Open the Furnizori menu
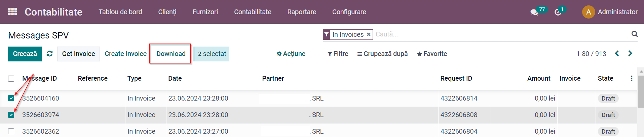This screenshot has width=644, height=137. (205, 12)
